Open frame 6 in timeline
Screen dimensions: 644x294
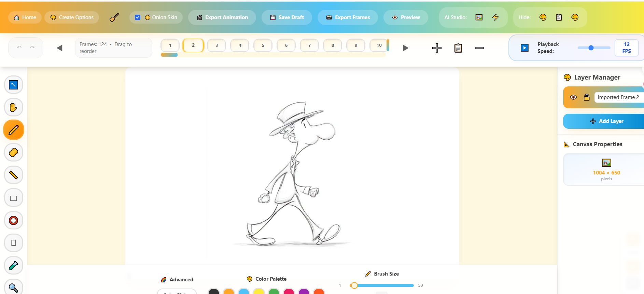click(x=286, y=45)
